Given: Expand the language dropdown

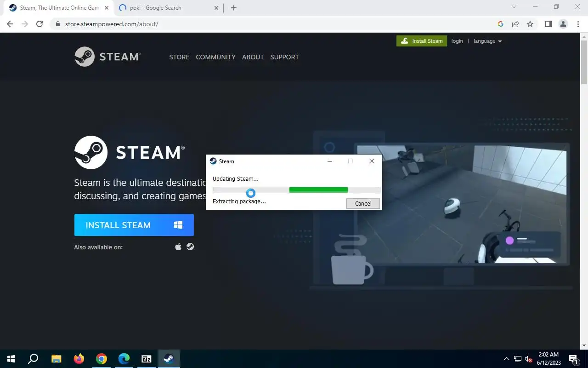Looking at the screenshot, I should [x=487, y=41].
